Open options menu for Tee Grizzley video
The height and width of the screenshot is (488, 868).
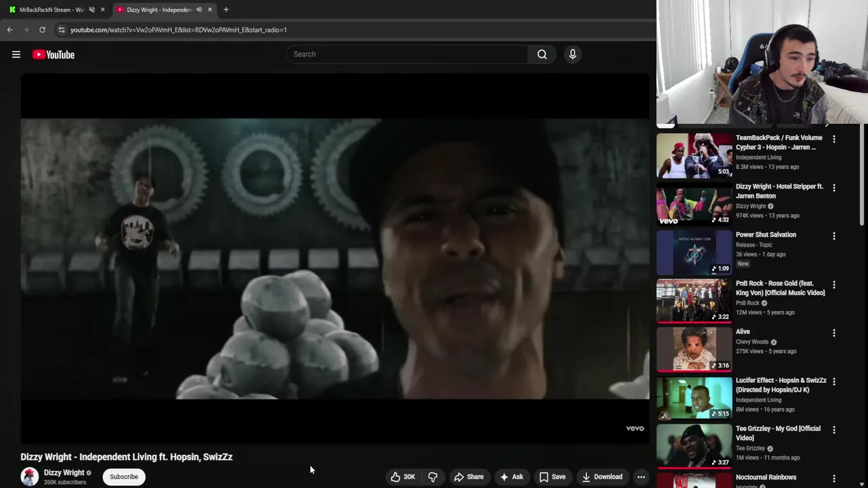(x=834, y=430)
